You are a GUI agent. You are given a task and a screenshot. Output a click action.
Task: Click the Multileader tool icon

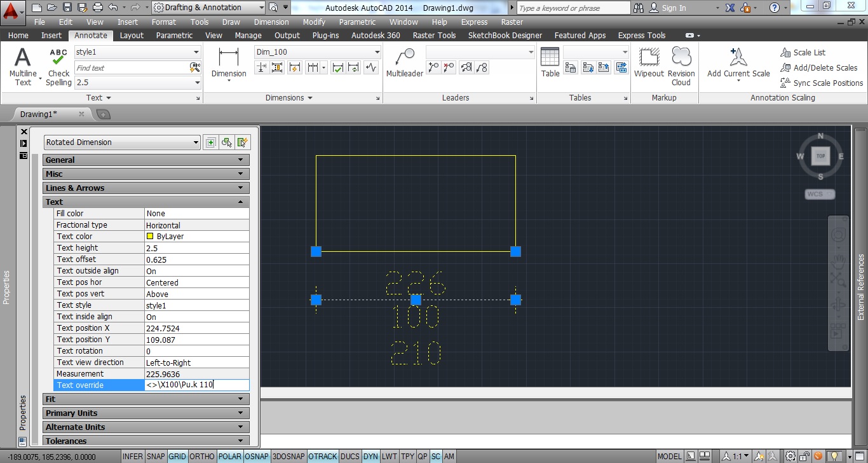click(404, 58)
